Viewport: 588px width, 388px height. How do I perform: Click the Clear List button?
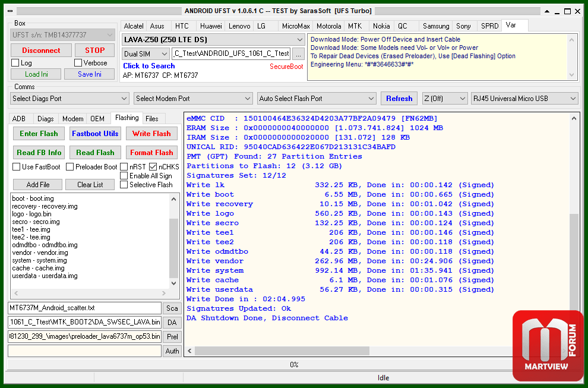(x=90, y=185)
